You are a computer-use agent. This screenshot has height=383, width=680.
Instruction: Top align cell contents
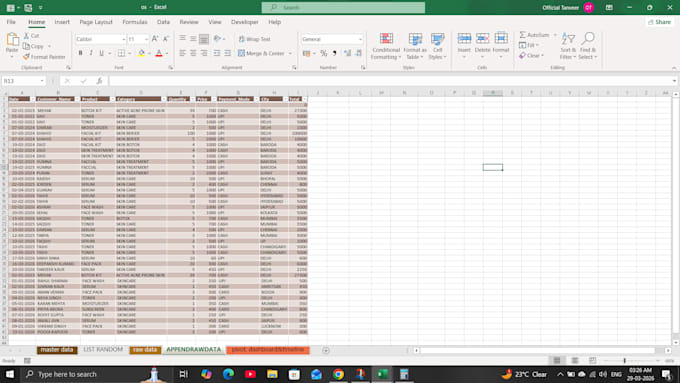(x=183, y=39)
